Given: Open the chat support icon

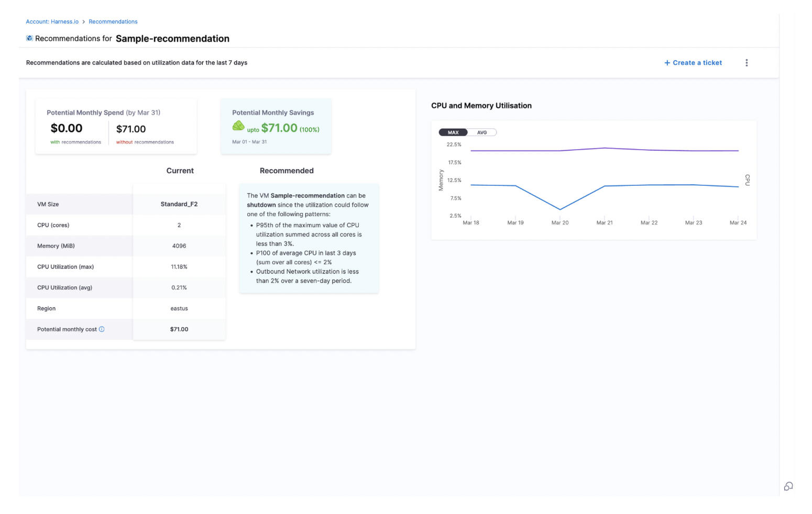Looking at the screenshot, I should (788, 486).
